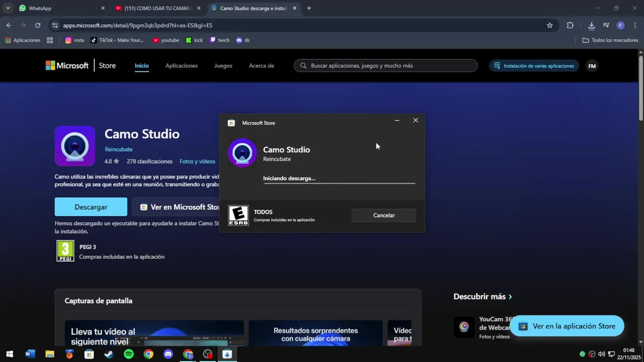Open the tab groups grid icon in bookmarks bar
644x362 pixels.
[x=50, y=40]
